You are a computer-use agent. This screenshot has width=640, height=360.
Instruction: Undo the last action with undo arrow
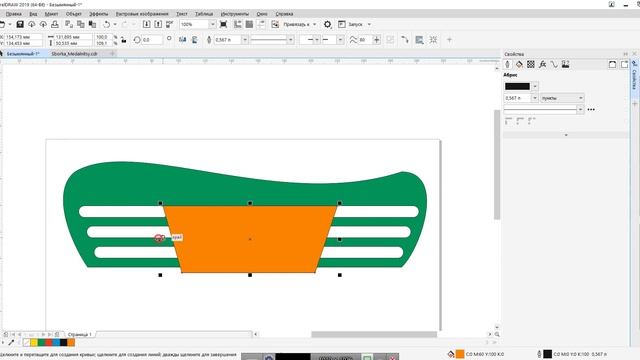(x=107, y=24)
